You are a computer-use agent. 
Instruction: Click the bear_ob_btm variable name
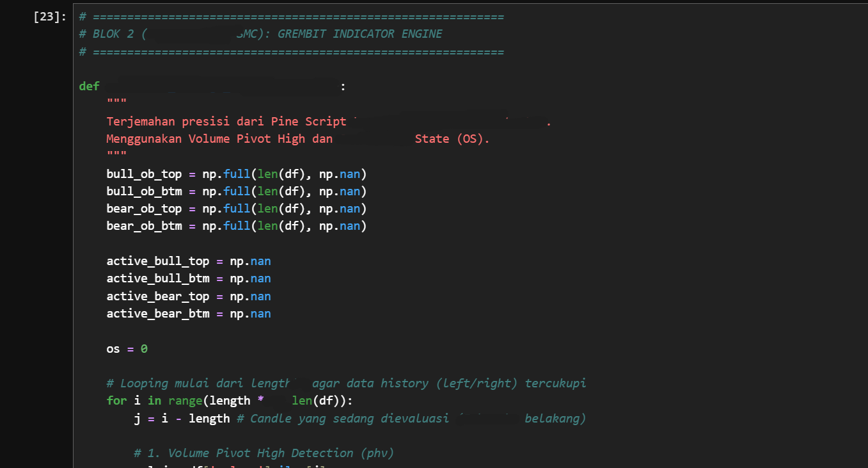pos(144,226)
